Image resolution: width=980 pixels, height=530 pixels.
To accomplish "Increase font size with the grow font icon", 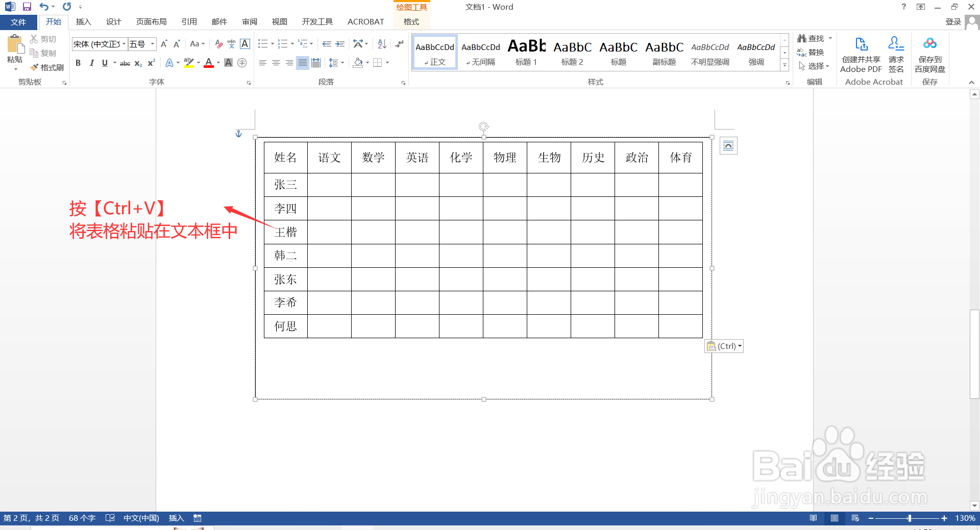I will [164, 44].
